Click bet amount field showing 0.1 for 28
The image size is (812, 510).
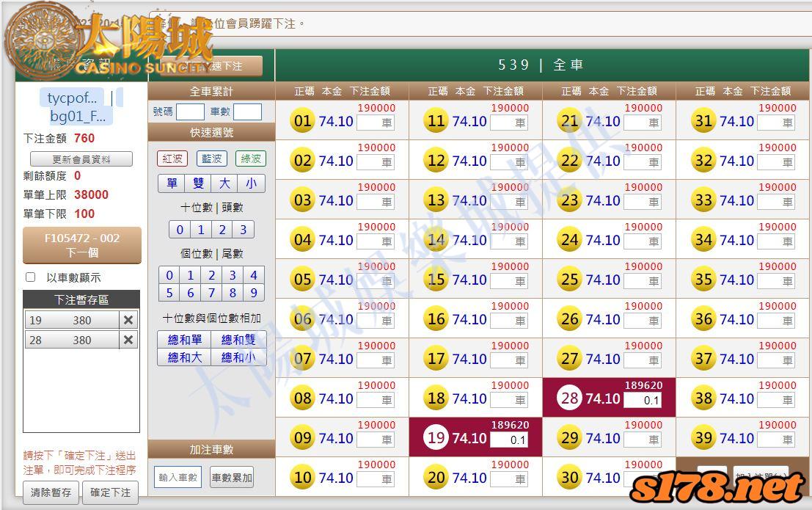pos(643,400)
